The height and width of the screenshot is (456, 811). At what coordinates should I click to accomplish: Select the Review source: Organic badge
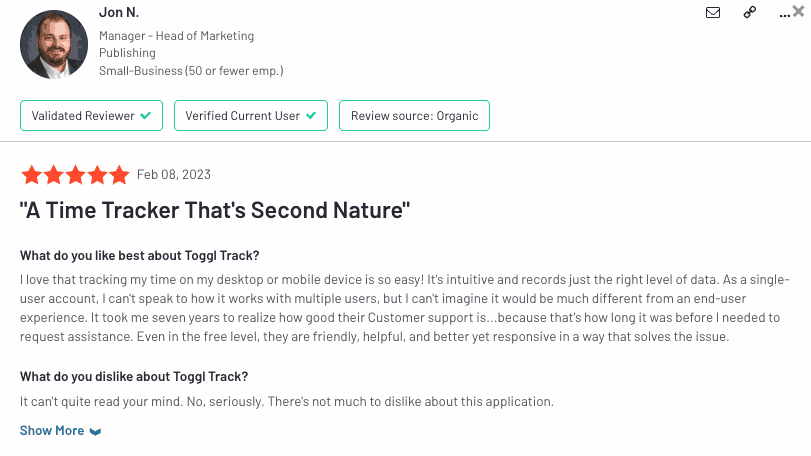coord(414,116)
